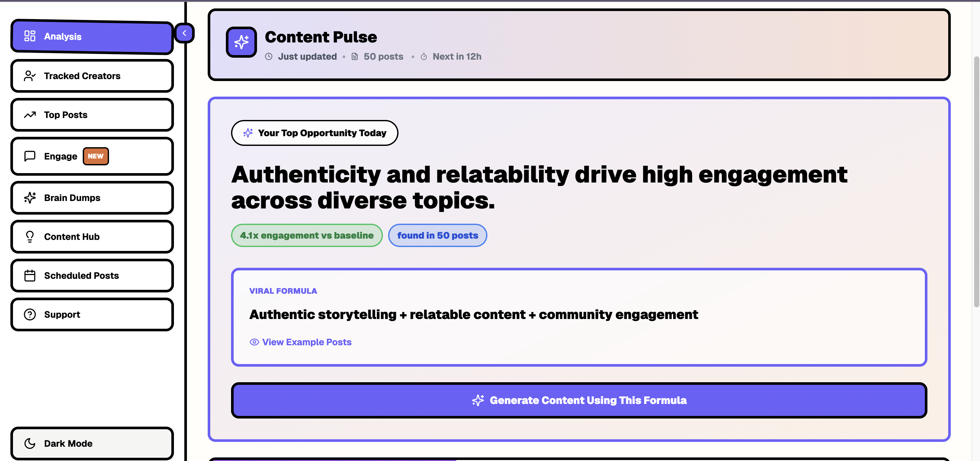980x461 pixels.
Task: Click the Content Pulse sparkle logo
Action: [241, 42]
